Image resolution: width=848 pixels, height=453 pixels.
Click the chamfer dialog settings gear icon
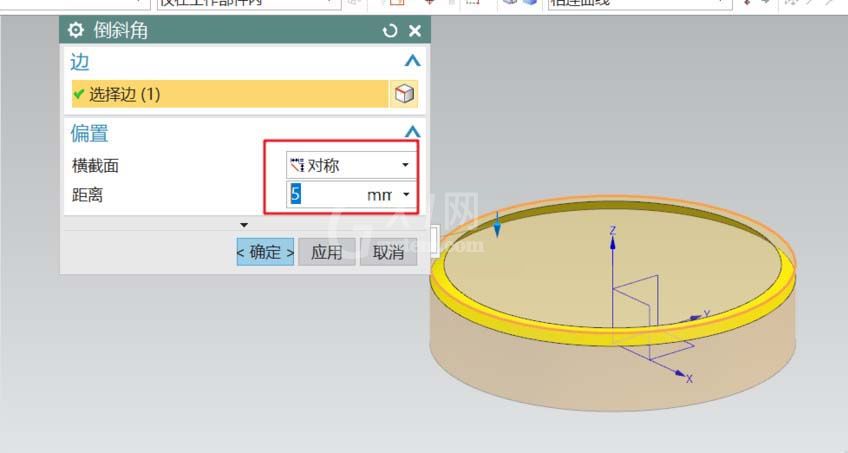click(76, 30)
